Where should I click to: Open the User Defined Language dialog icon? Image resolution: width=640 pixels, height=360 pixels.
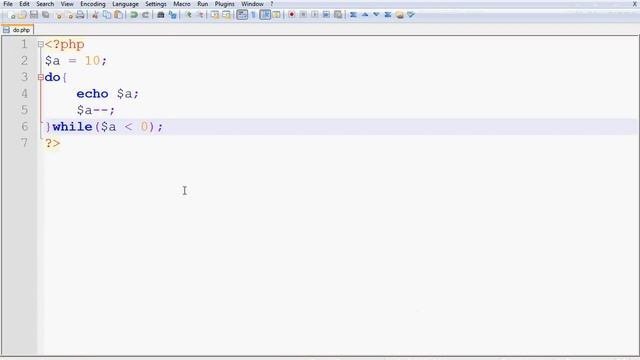(x=276, y=15)
